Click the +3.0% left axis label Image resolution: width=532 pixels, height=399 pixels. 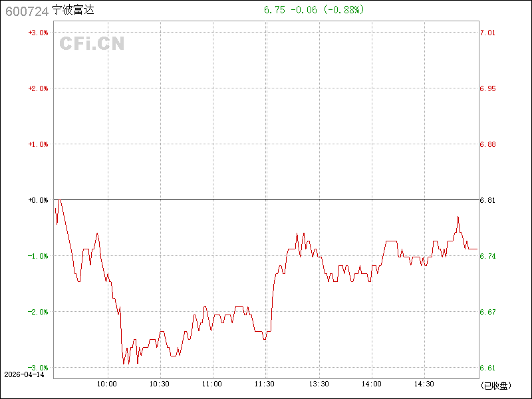coord(38,33)
